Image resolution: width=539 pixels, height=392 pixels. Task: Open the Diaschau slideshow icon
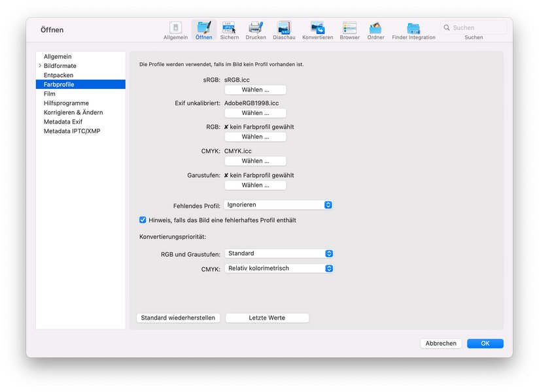(x=284, y=31)
